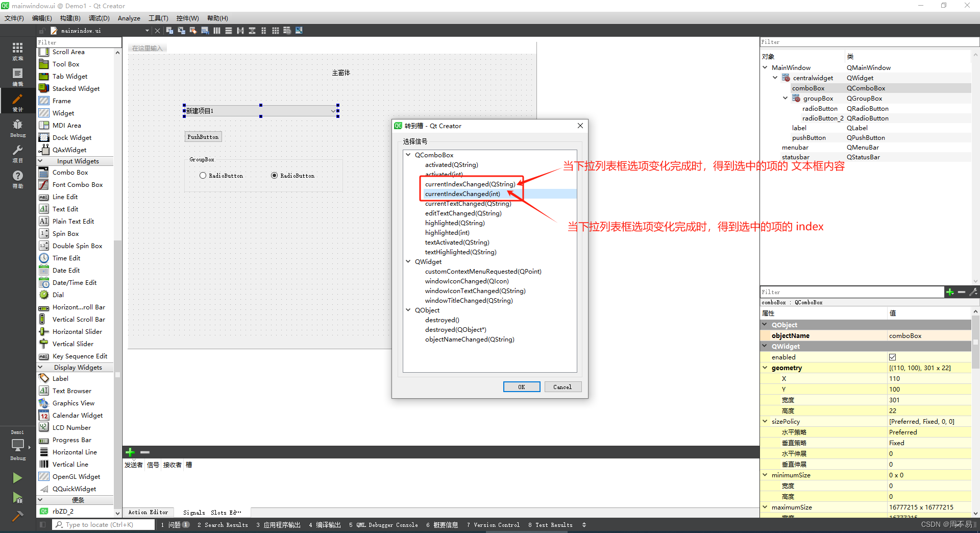
Task: Add dynamic property with green plus
Action: coord(950,292)
